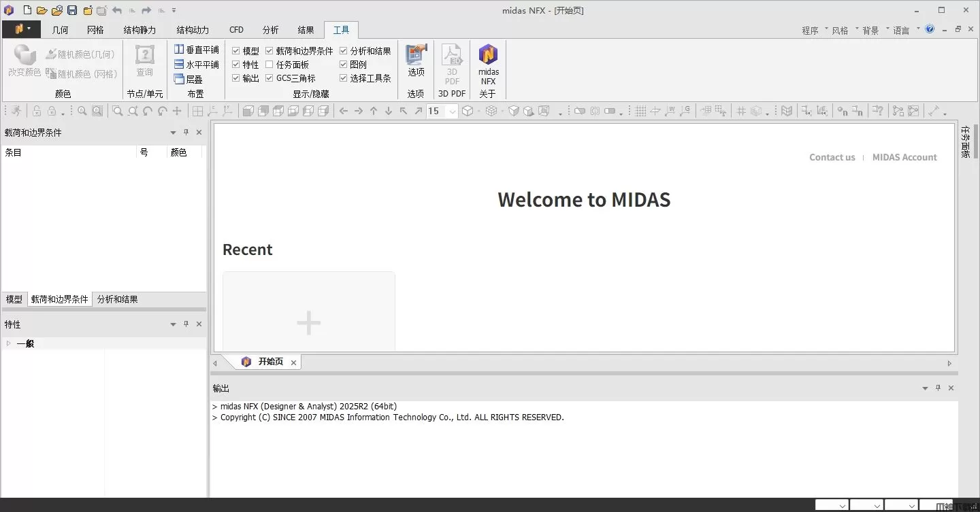Create new file from quick access toolbar
Viewport: 980px width, 512px height.
point(27,10)
